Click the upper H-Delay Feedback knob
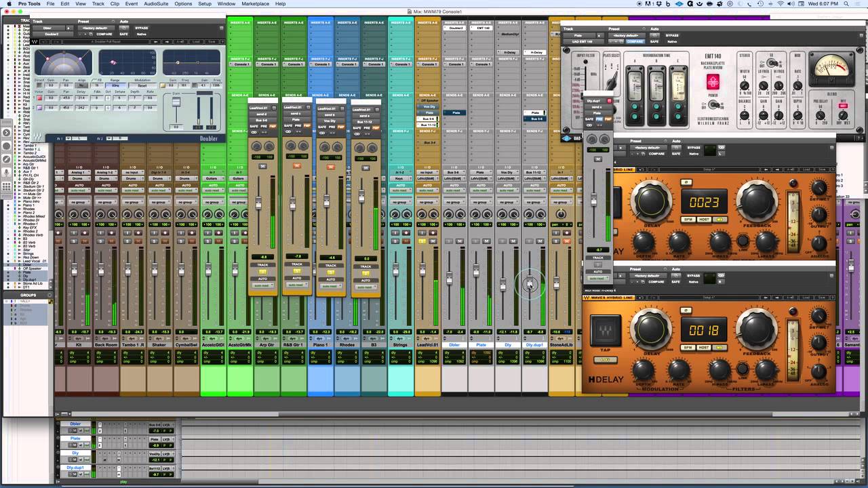This screenshot has height=488, width=868. [757, 201]
